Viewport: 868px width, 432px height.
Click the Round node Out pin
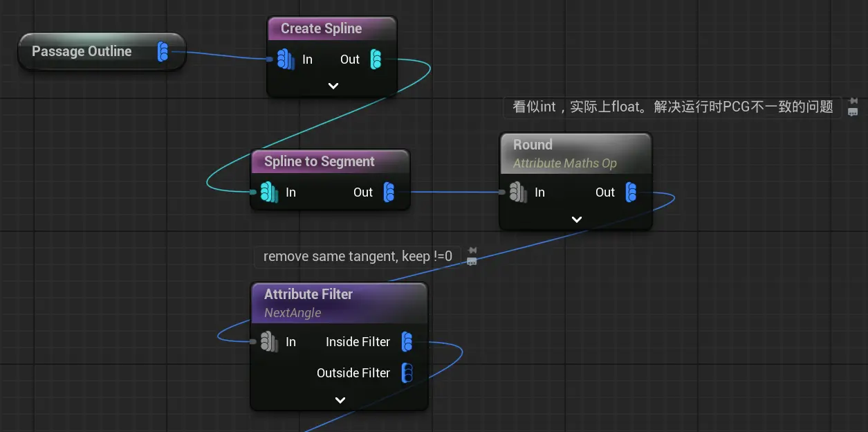coord(631,192)
